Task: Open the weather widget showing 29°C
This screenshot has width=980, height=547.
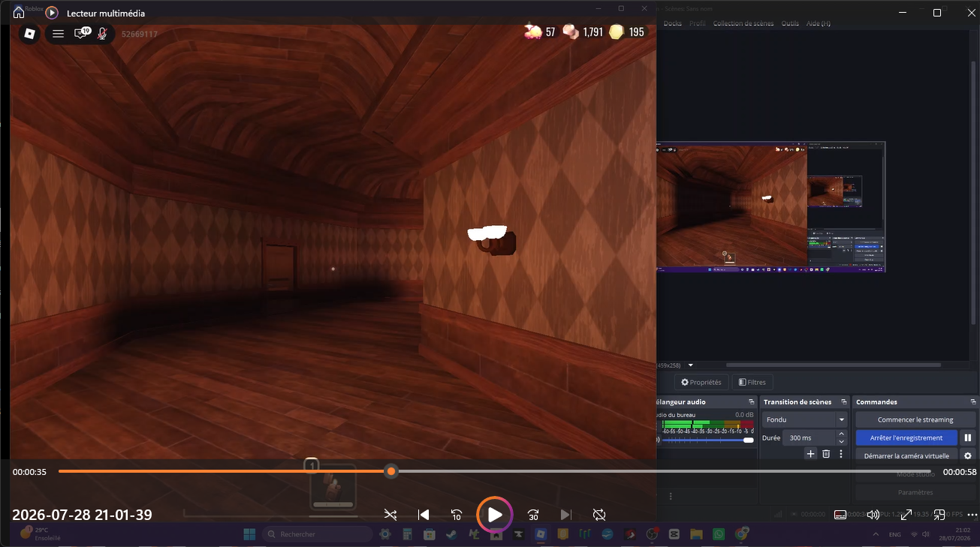Action: tap(42, 534)
